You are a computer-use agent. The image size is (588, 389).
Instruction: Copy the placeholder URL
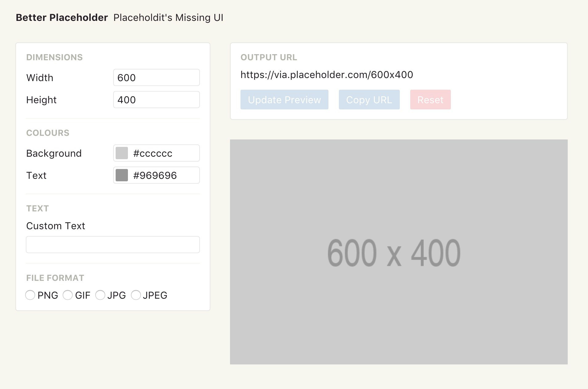[x=369, y=100]
